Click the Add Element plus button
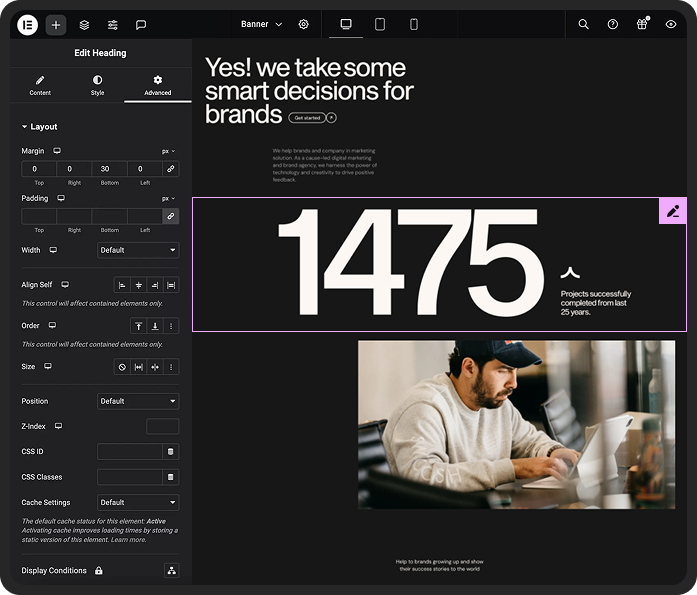This screenshot has width=697, height=595. click(x=56, y=24)
